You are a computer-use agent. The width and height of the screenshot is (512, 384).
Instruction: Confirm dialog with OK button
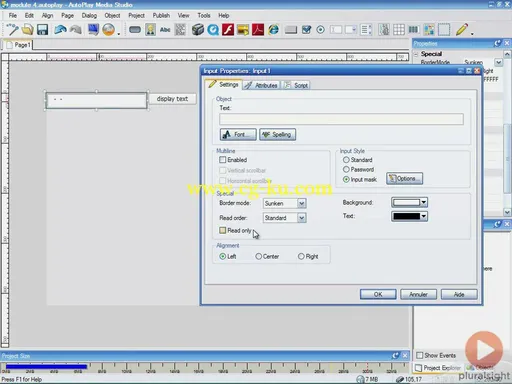tap(378, 294)
